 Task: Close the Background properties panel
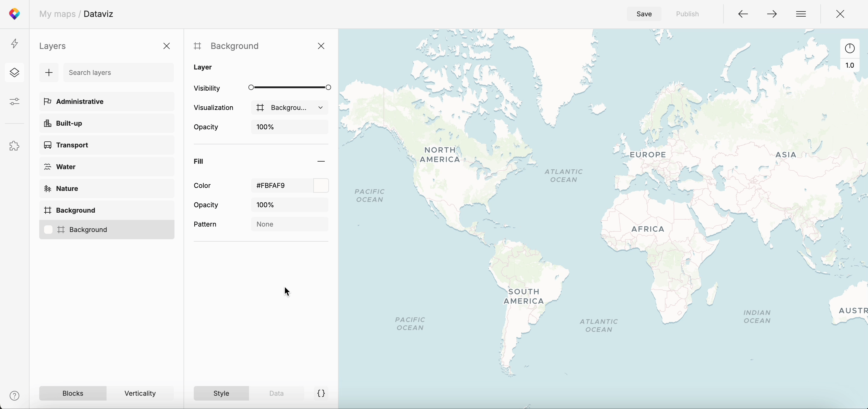pyautogui.click(x=321, y=45)
